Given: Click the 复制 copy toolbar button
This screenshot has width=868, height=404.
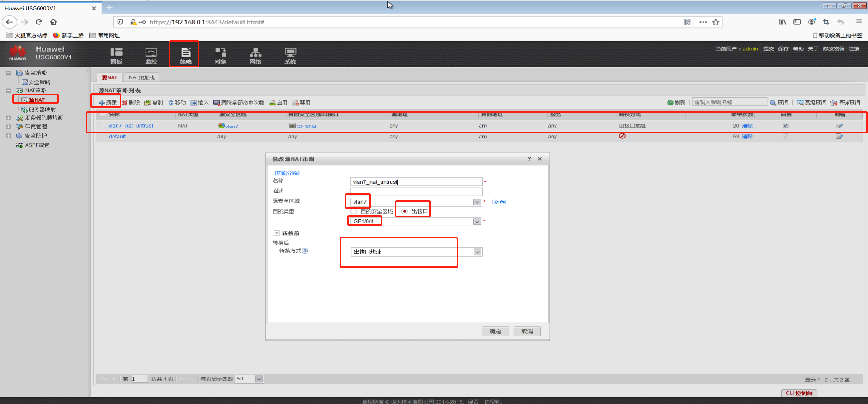Looking at the screenshot, I should click(x=154, y=103).
